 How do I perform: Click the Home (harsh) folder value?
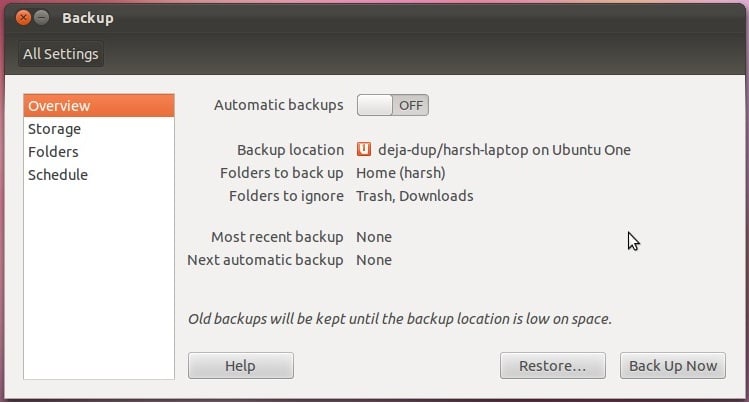401,173
